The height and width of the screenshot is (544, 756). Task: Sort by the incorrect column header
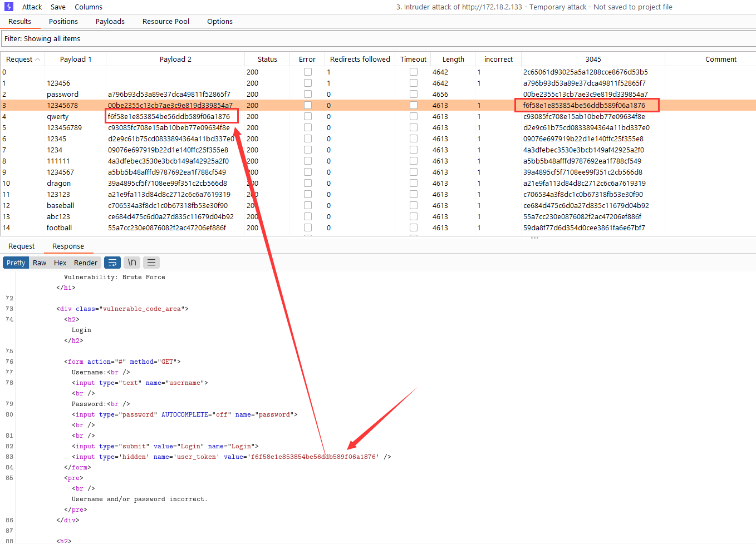point(498,60)
